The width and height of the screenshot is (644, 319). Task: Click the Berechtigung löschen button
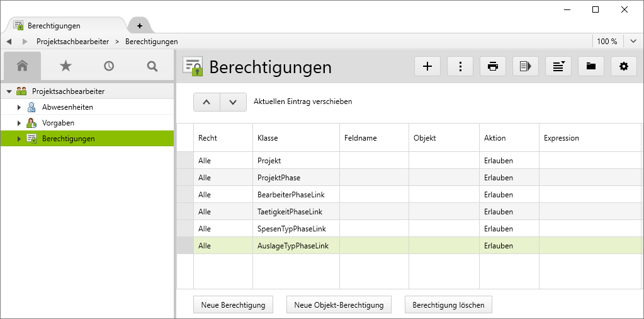448,304
